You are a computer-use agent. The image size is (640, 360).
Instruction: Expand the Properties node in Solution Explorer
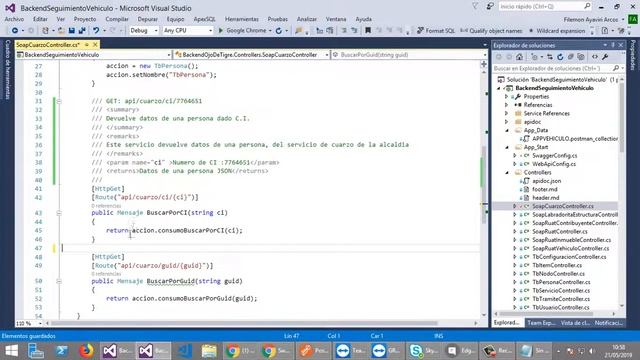coord(507,97)
